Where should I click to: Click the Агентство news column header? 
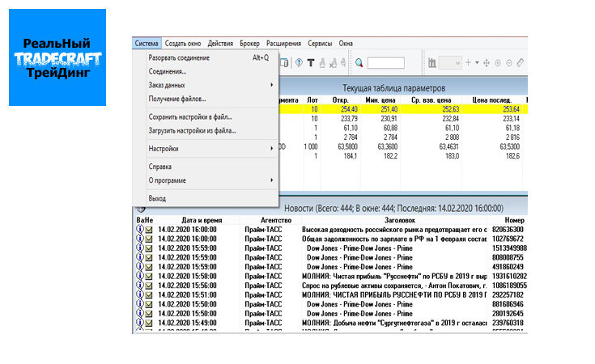[276, 220]
